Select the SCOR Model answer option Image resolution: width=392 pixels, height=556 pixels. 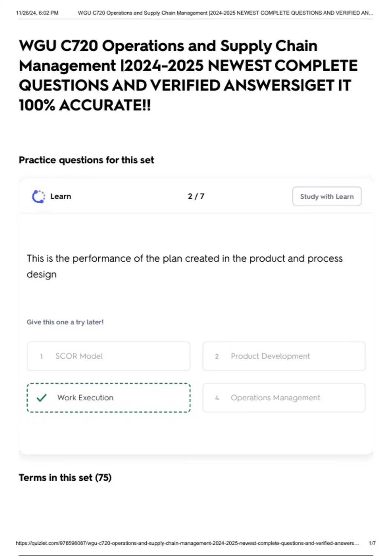pos(108,356)
